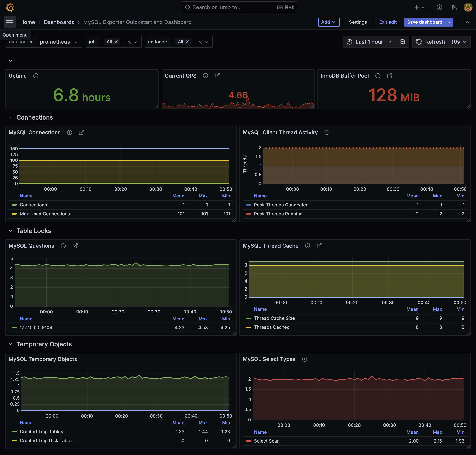Toggle Max Used Connections series in legend
The height and width of the screenshot is (455, 476).
(45, 214)
